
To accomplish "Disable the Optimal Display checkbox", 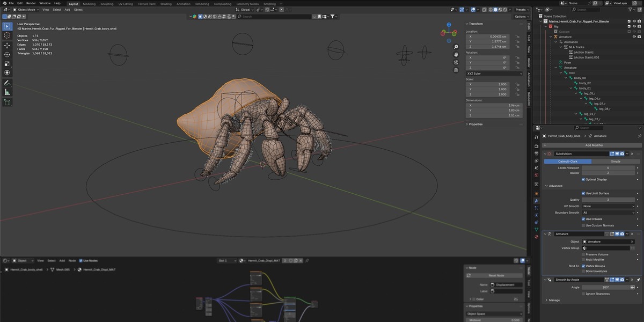I will (583, 179).
